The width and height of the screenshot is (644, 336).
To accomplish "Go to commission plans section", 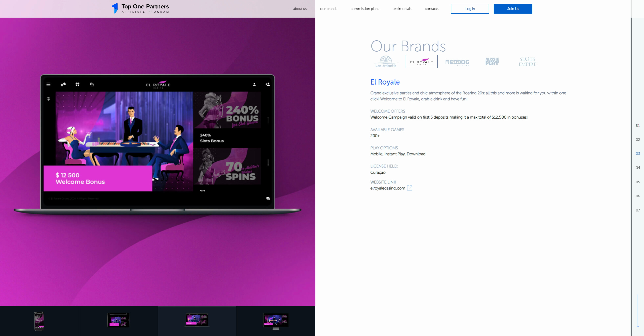I will coord(365,9).
